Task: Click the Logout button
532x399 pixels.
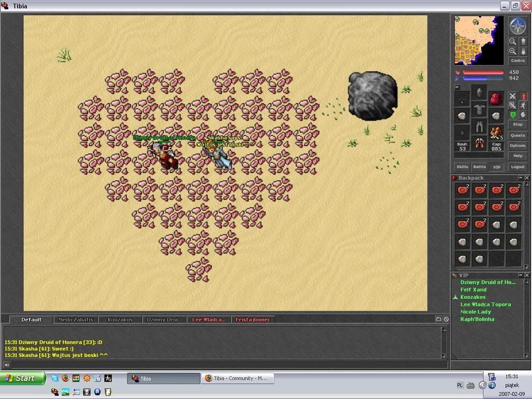Action: (x=518, y=167)
